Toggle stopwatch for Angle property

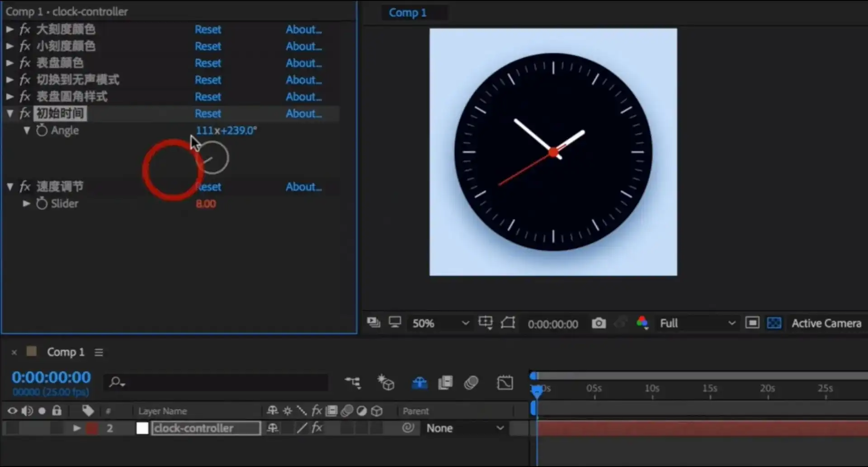[x=42, y=131]
